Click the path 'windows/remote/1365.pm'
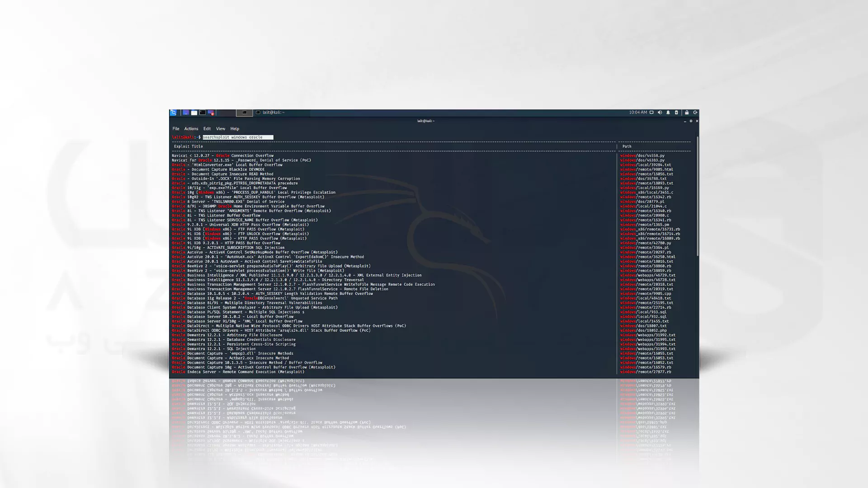The image size is (868, 488). coord(645,225)
